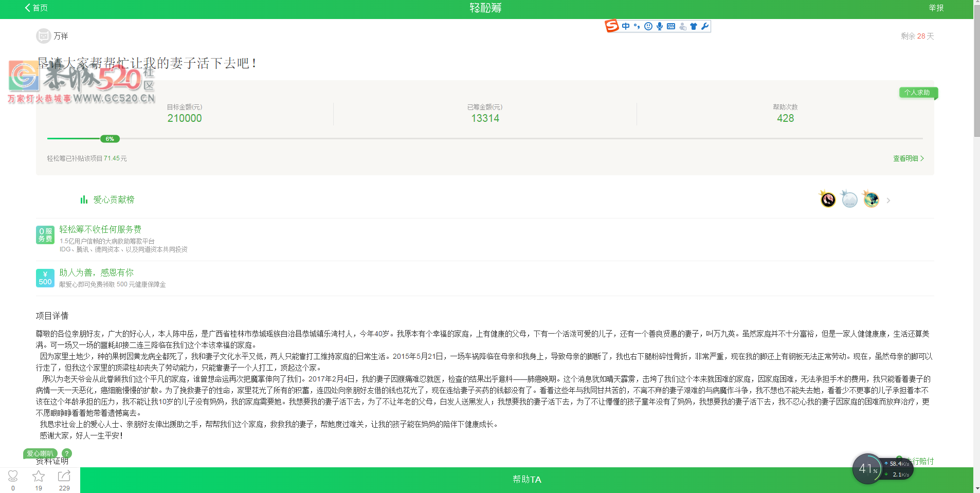Toggle punctuation mode in Sogou toolbar
Image resolution: width=980 pixels, height=493 pixels.
click(637, 26)
